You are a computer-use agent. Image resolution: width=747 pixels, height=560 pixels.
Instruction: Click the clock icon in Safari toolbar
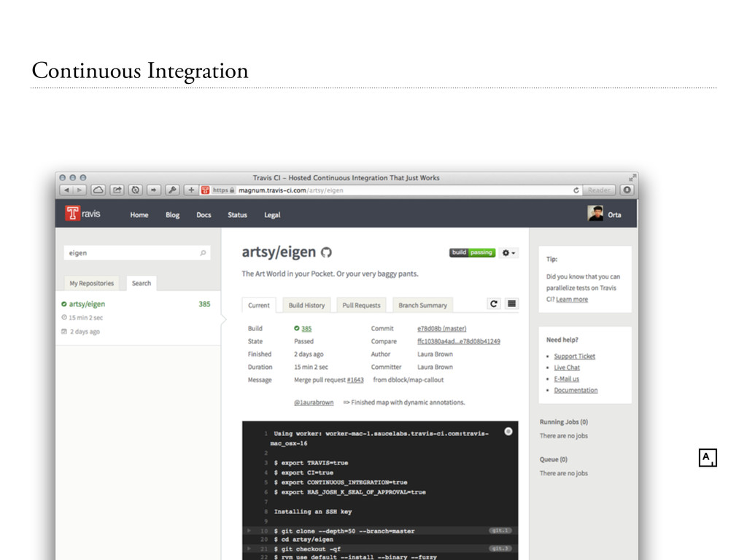click(x=136, y=190)
